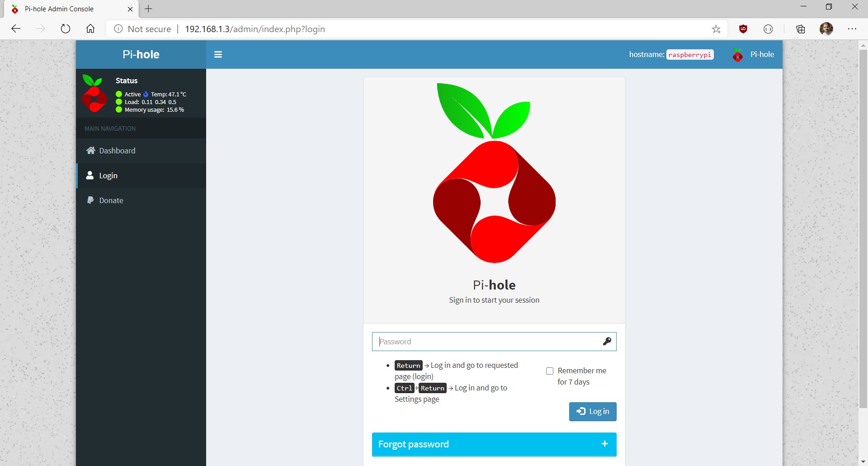Click the sidebar Pi-hole status logo
The image size is (868, 466).
(94, 93)
